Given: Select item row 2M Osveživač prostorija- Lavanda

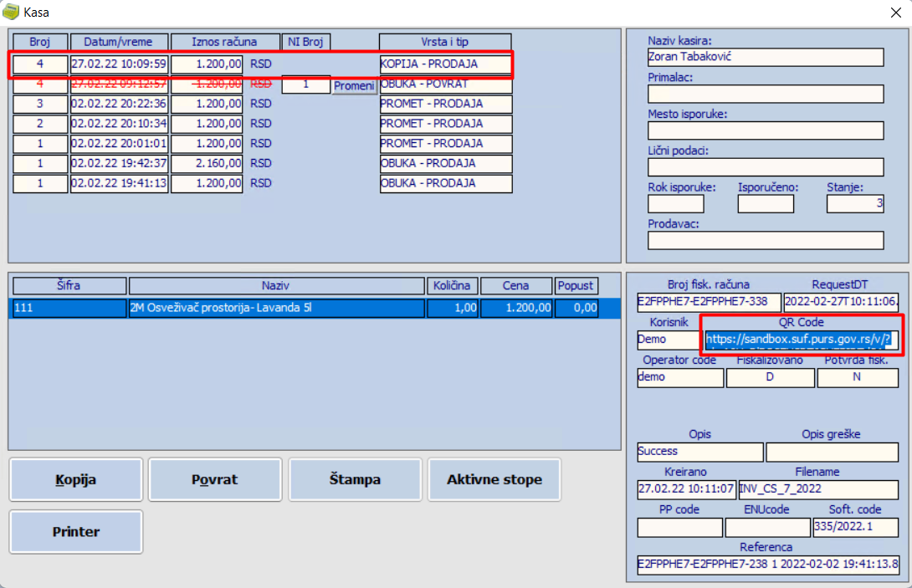Looking at the screenshot, I should coord(314,308).
